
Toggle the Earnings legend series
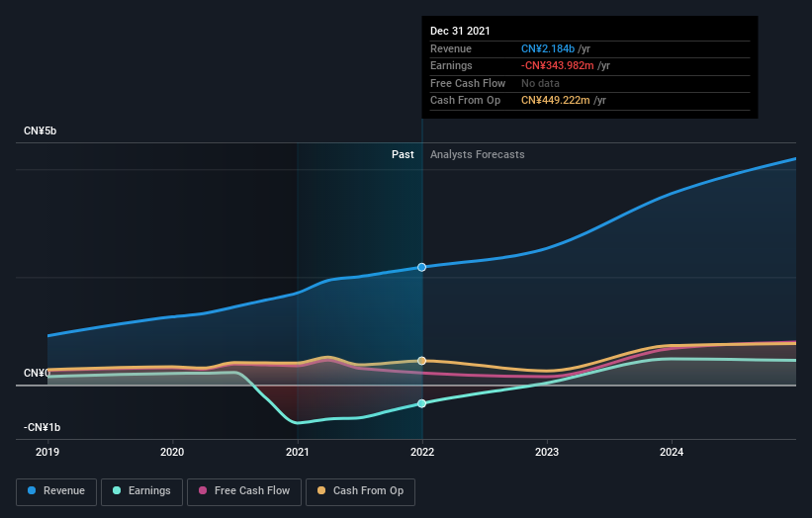[141, 491]
